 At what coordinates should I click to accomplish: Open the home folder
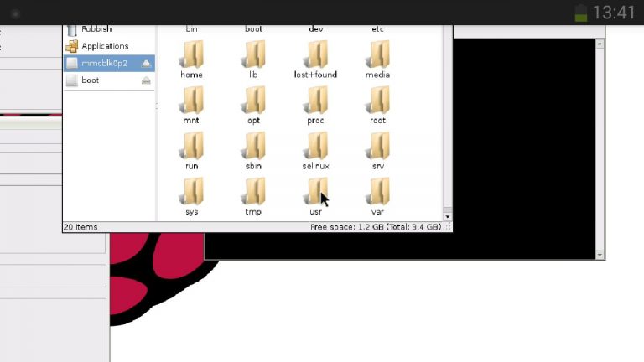[x=192, y=59]
